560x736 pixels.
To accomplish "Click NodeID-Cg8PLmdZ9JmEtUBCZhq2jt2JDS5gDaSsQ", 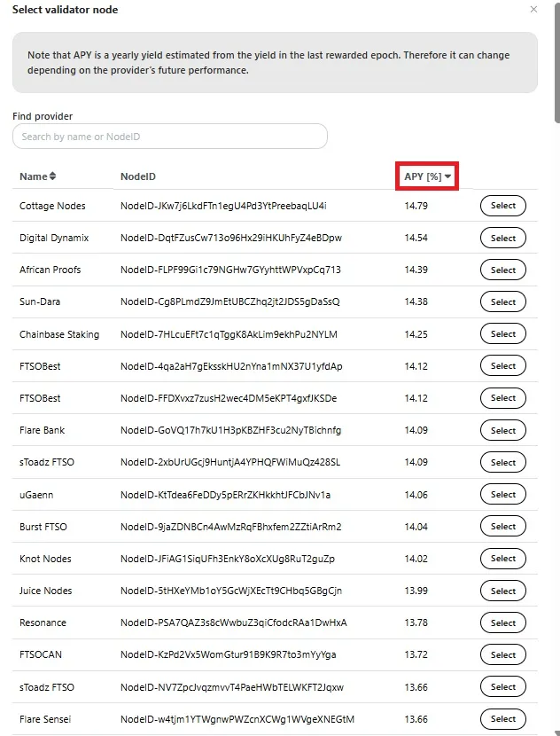I will (x=230, y=301).
